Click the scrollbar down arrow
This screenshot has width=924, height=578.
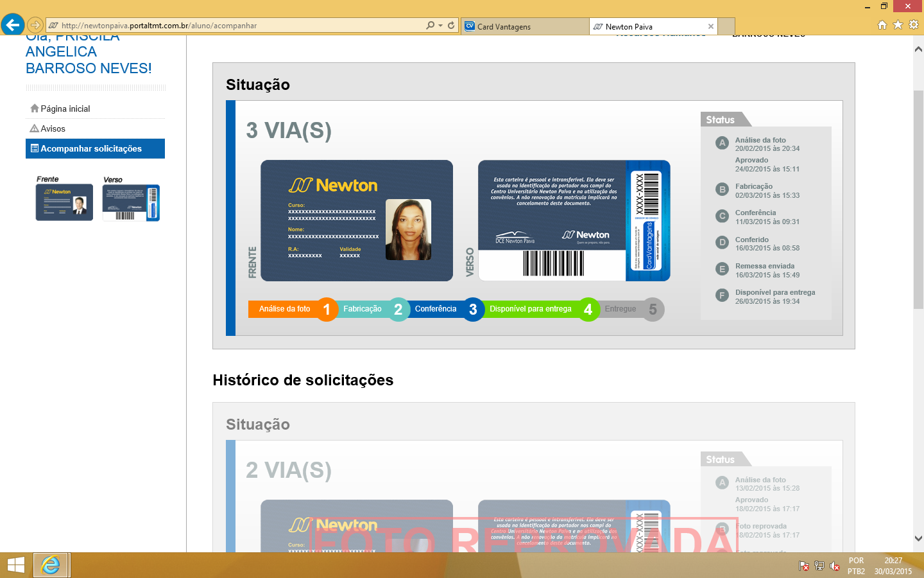point(918,538)
